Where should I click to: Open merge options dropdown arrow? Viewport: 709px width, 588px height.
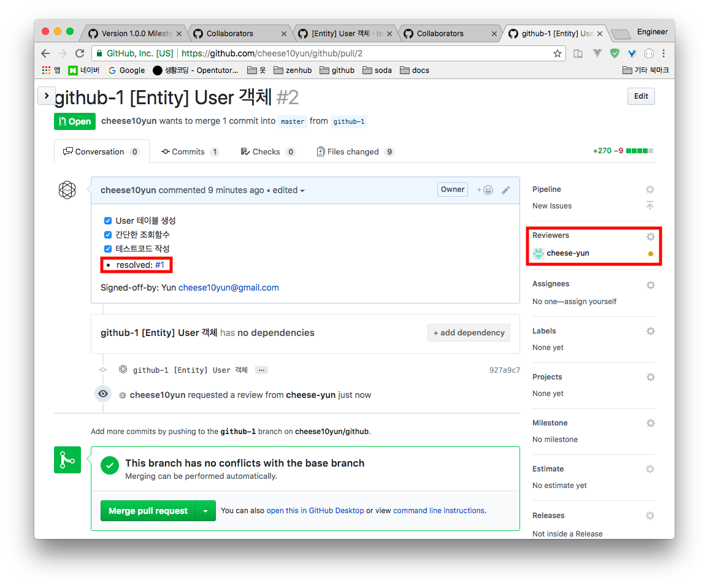click(x=205, y=511)
